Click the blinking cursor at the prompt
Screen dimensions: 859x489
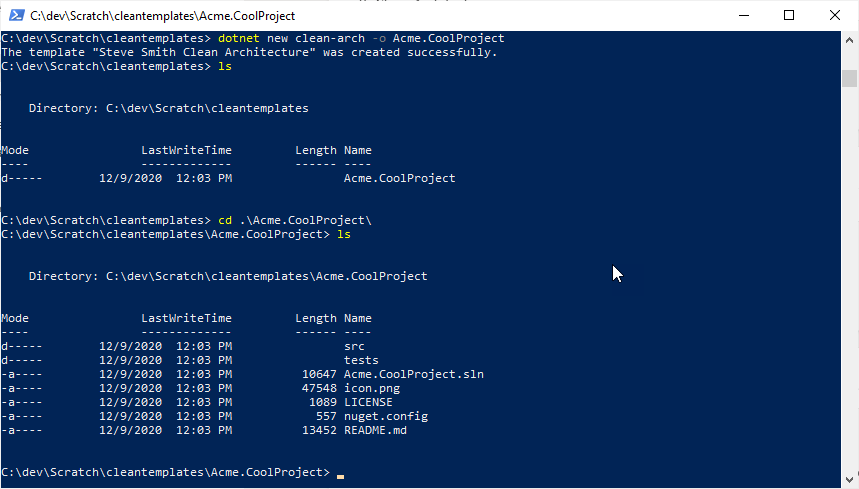tap(340, 476)
